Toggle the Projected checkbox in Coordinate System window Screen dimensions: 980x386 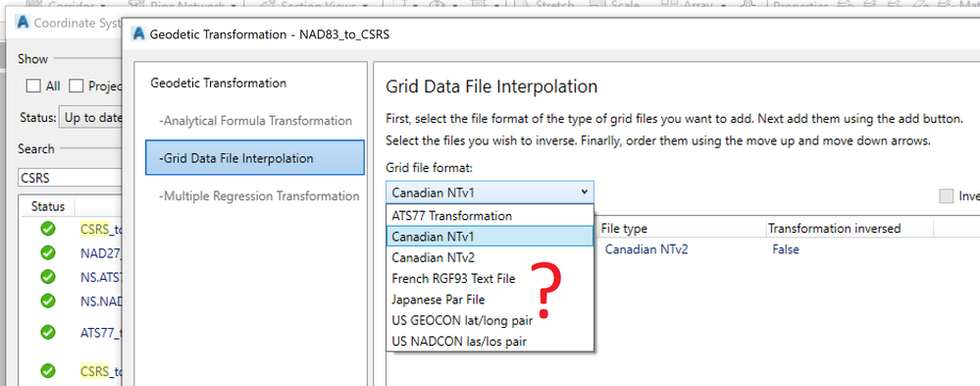[77, 86]
